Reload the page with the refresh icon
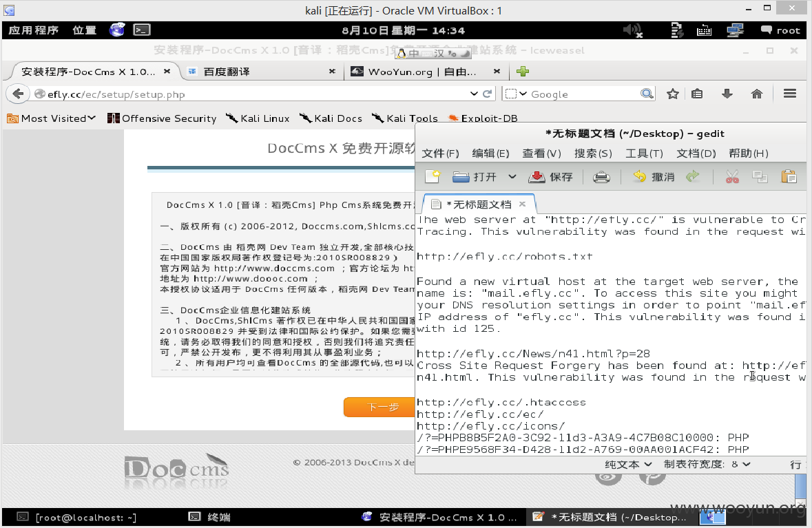This screenshot has width=812, height=528. (x=488, y=94)
